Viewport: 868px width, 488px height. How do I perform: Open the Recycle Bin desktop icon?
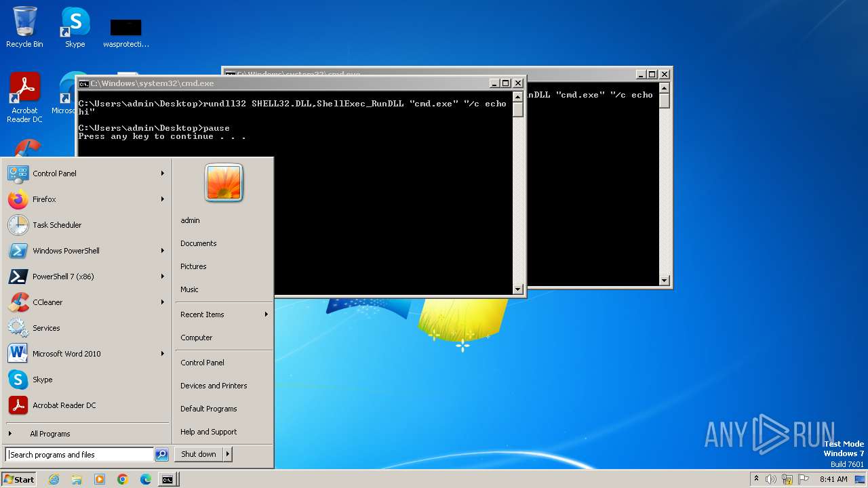24,27
